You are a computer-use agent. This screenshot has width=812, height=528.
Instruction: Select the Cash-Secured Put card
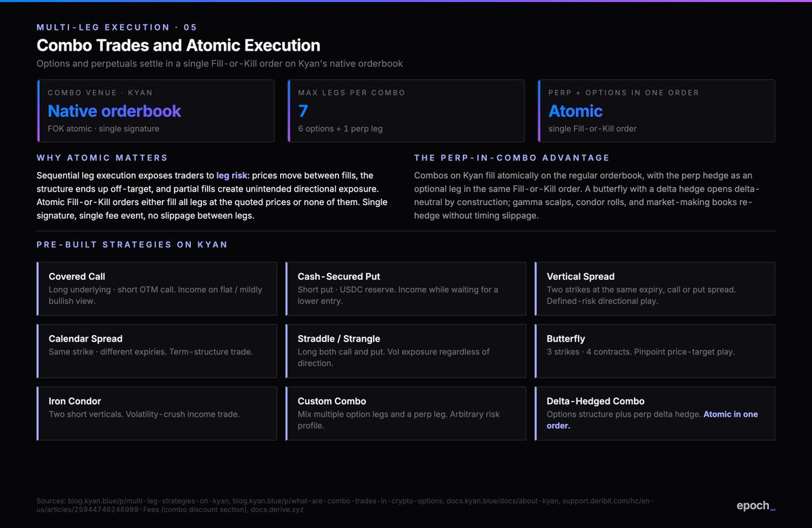(x=406, y=288)
